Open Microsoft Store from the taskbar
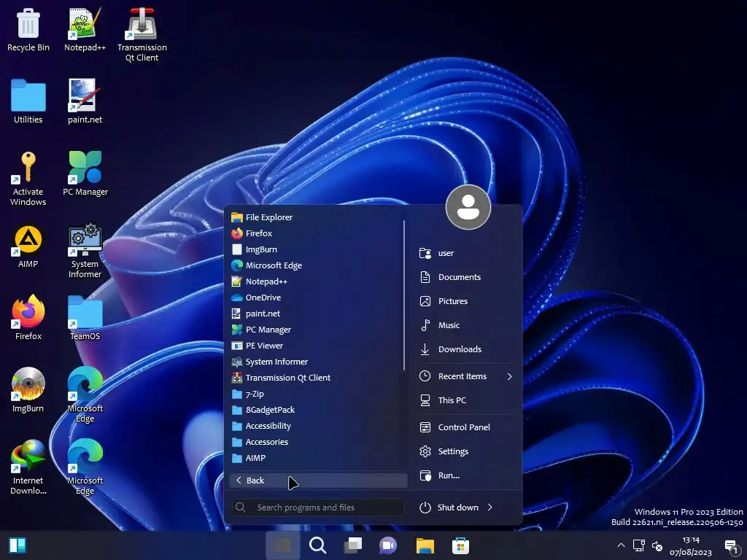 point(460,545)
